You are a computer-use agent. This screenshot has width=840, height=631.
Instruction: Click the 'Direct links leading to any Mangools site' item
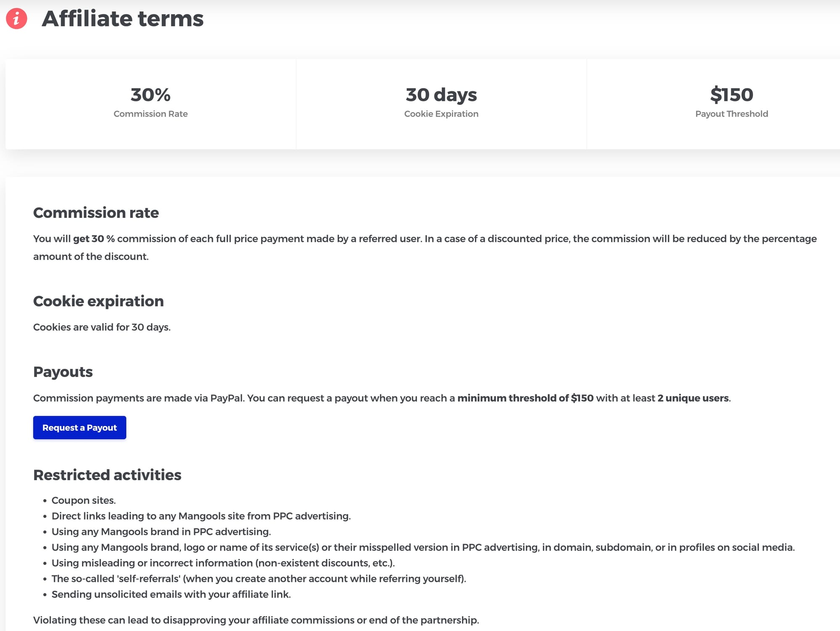[x=201, y=516]
